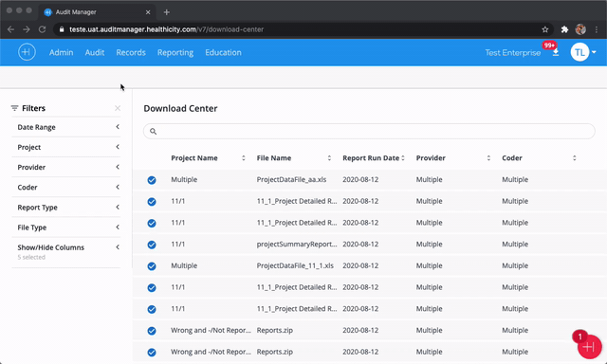Sort by Coder column arrows
The image size is (607, 364).
pos(575,157)
